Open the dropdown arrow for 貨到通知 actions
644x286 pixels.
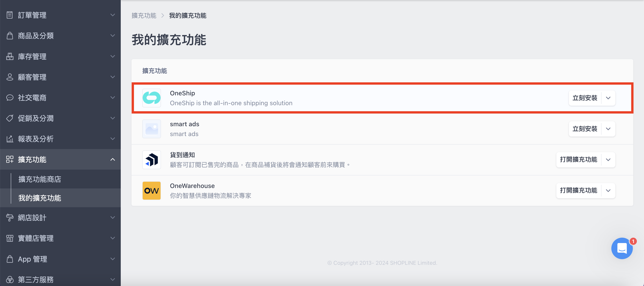coord(608,160)
